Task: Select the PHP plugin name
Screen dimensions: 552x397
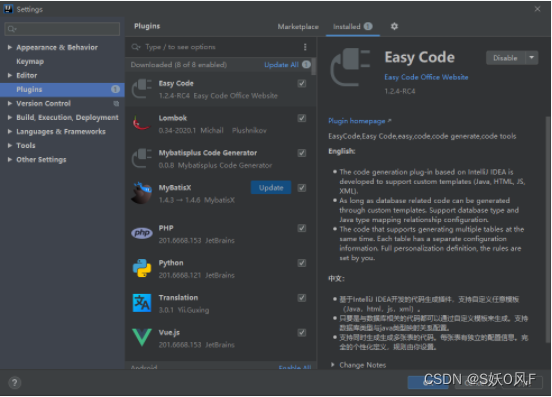Action: [x=166, y=228]
